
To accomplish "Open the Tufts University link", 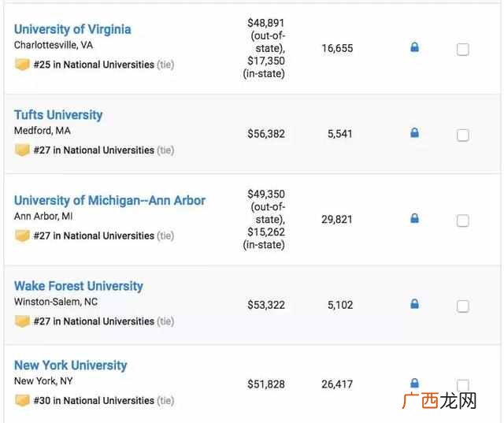I will pyautogui.click(x=58, y=115).
